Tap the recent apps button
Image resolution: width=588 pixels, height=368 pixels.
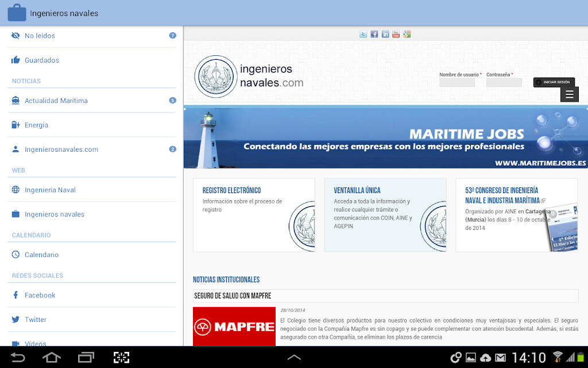(x=86, y=357)
